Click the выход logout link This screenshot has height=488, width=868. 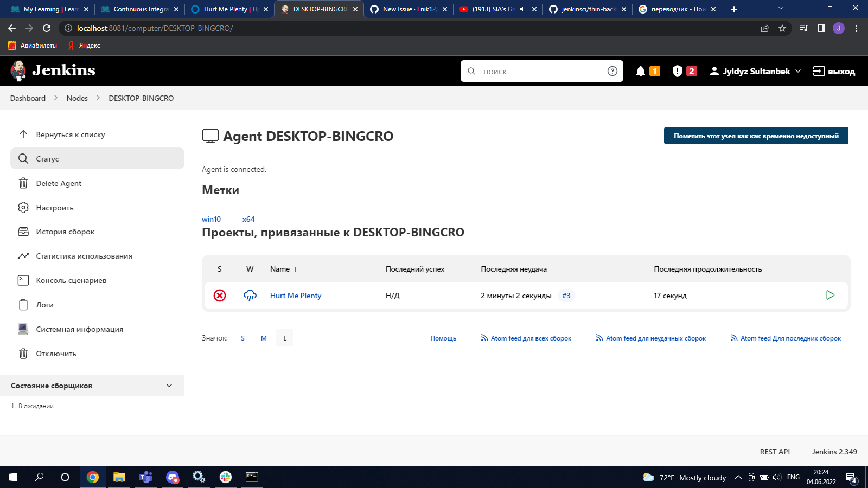pyautogui.click(x=834, y=71)
